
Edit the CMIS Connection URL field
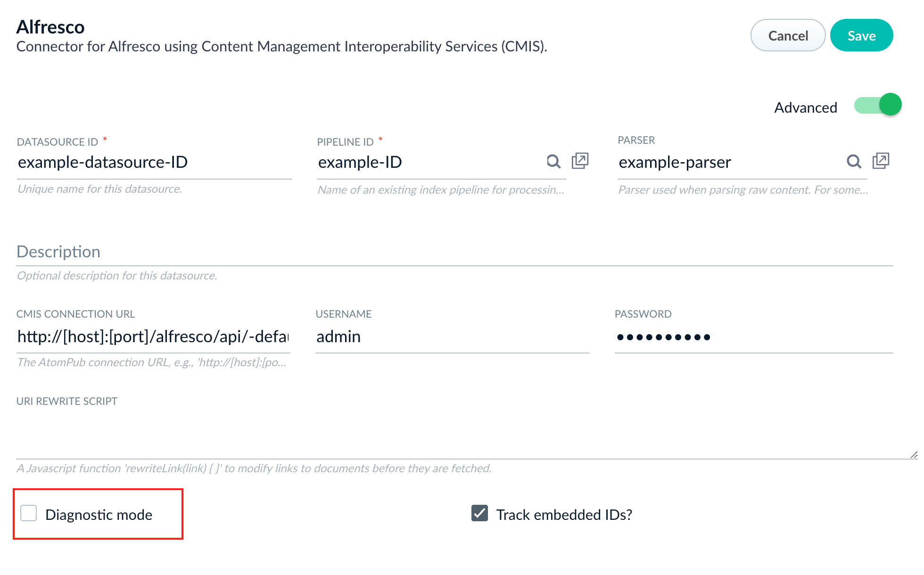point(153,337)
